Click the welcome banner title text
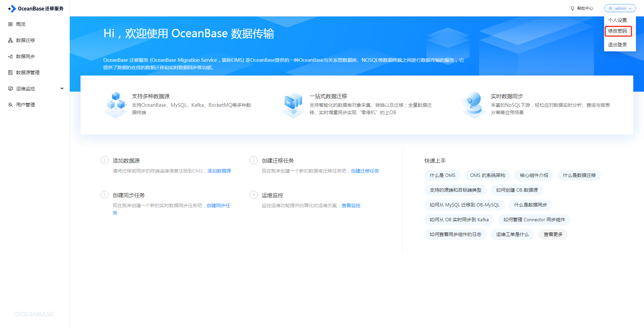The image size is (644, 328). [189, 34]
